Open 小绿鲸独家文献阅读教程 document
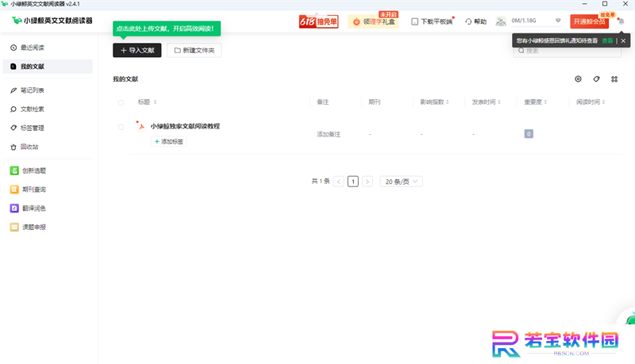 185,126
